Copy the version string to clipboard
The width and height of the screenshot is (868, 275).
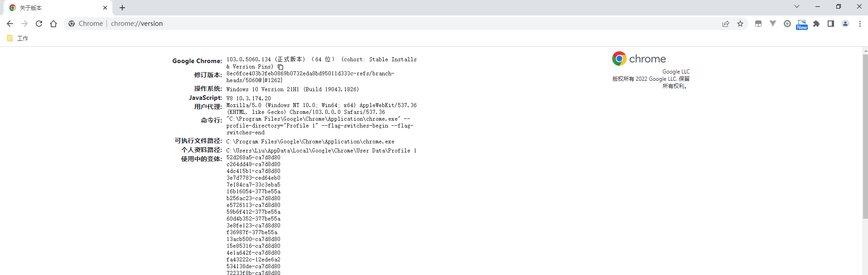point(280,67)
